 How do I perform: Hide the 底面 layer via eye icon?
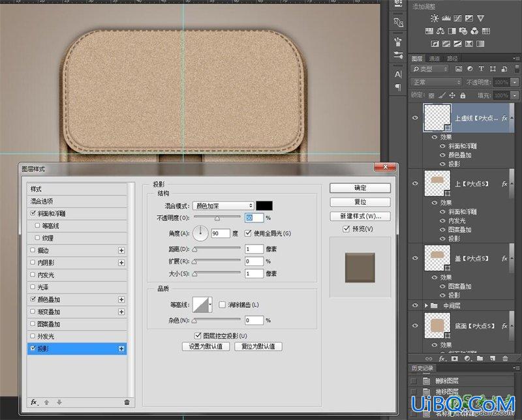[x=415, y=325]
